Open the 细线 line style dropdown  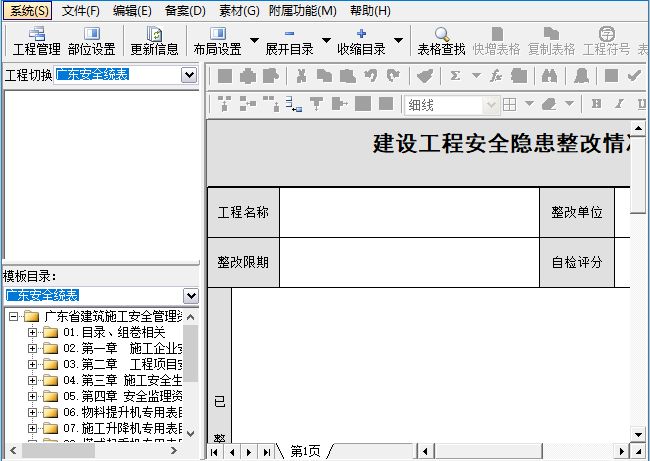pyautogui.click(x=490, y=104)
